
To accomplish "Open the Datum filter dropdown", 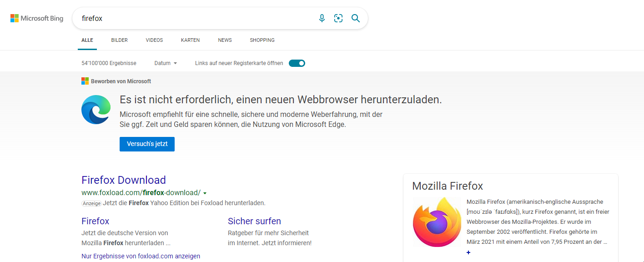I will coord(166,63).
